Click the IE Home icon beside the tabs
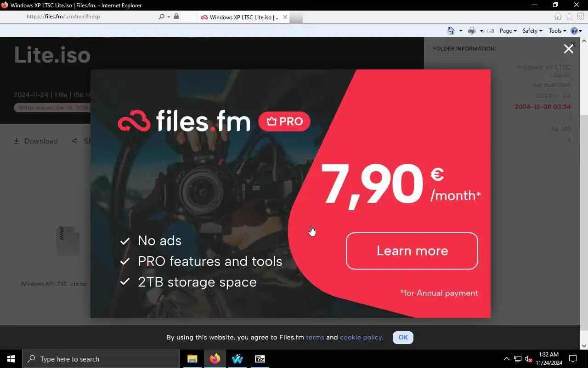Image resolution: width=588 pixels, height=368 pixels. 558,17
